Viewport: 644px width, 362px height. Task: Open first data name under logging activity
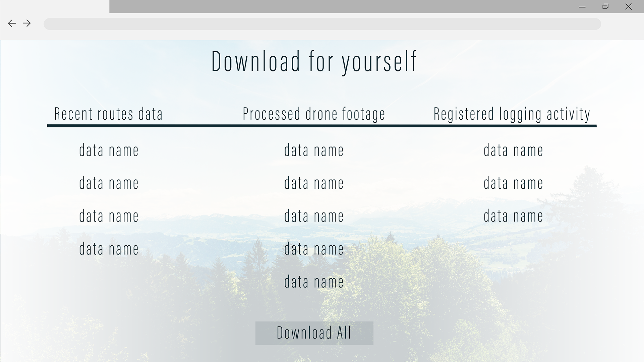click(x=513, y=150)
